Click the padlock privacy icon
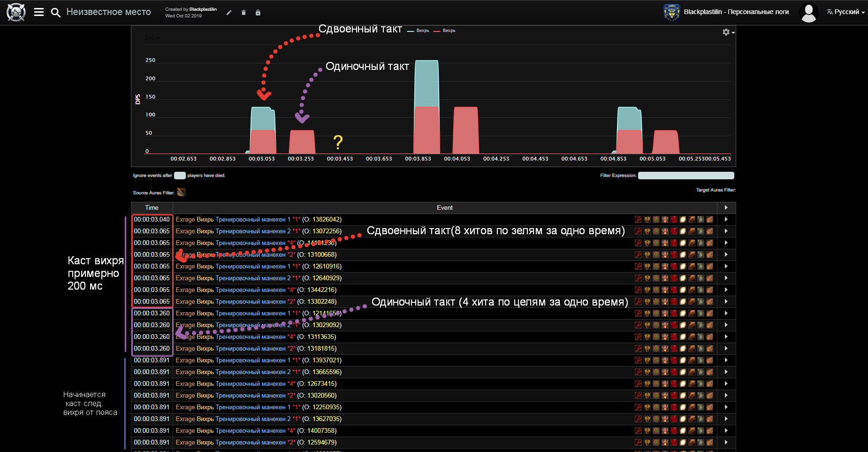This screenshot has height=452, width=868. pyautogui.click(x=258, y=13)
